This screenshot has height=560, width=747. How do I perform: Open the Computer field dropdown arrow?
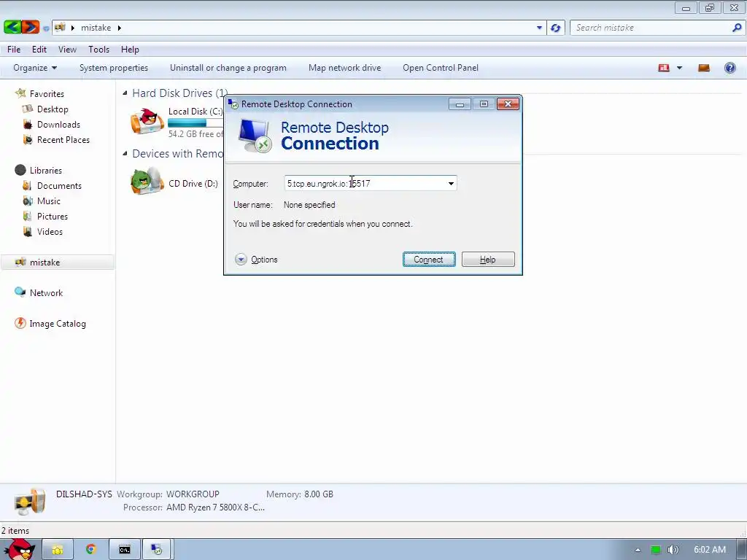(451, 183)
